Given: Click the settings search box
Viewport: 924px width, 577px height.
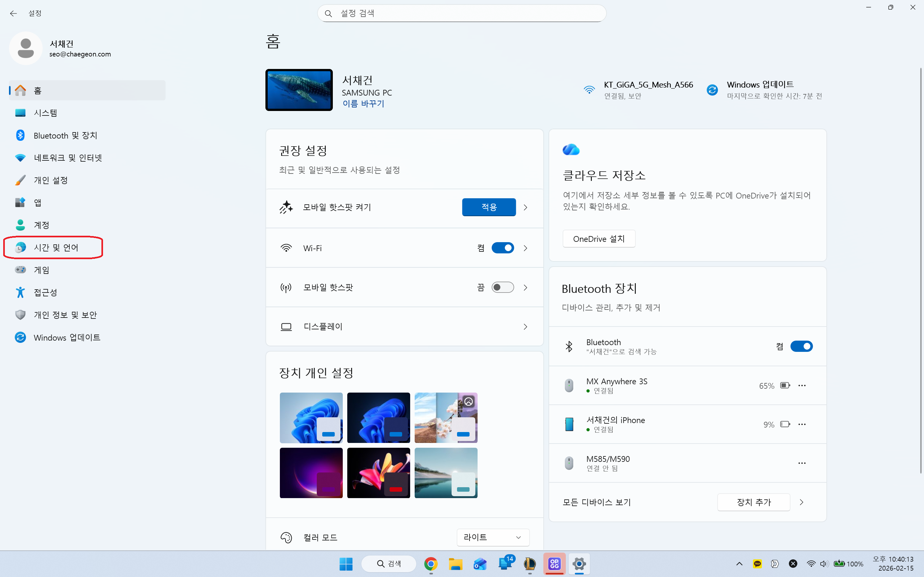Looking at the screenshot, I should point(461,13).
